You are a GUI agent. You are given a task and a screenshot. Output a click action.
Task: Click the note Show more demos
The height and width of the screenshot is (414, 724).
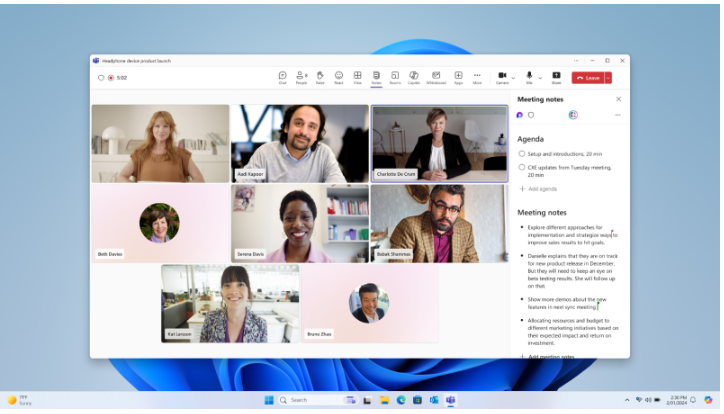[x=567, y=303]
